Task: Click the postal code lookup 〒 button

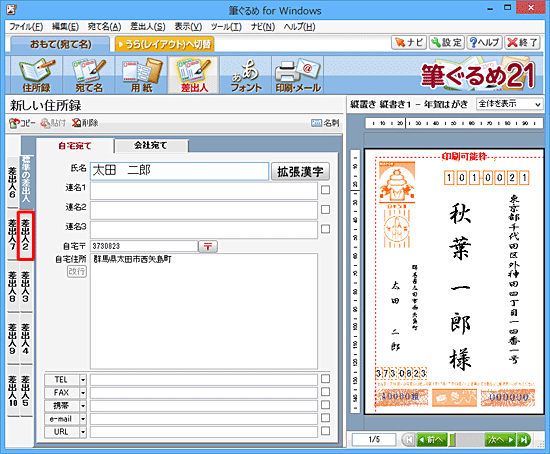Action: pos(208,246)
